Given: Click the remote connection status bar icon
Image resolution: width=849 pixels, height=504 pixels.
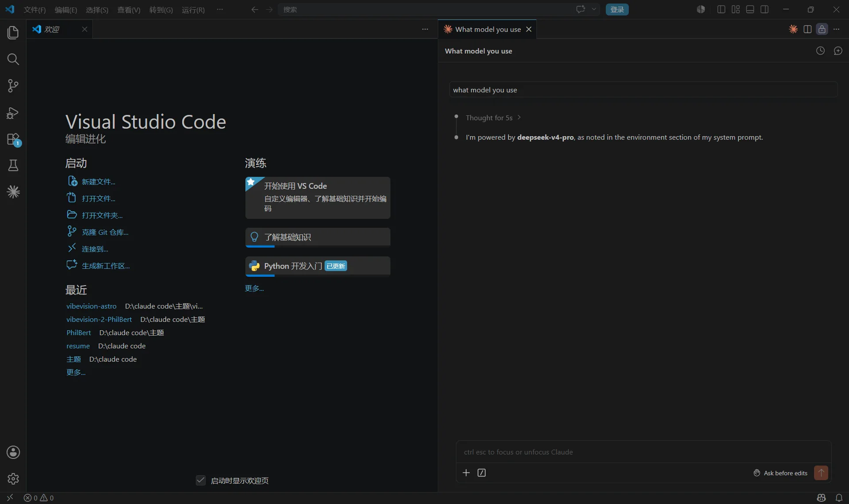Looking at the screenshot, I should click(10, 498).
